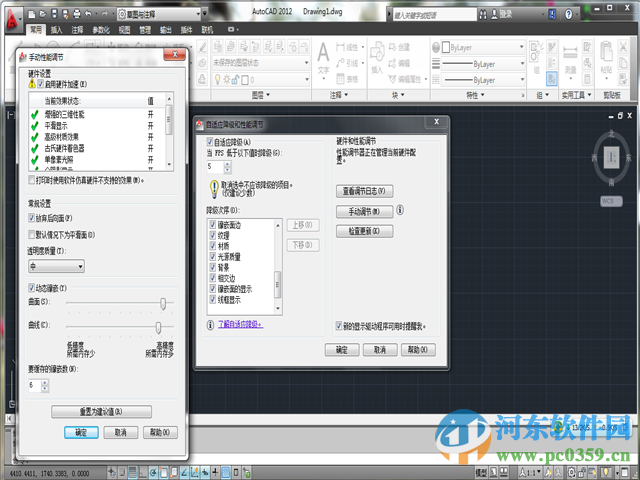The image size is (640, 480).
Task: Click the New drawing icon in quick access toolbar
Action: coord(31,14)
